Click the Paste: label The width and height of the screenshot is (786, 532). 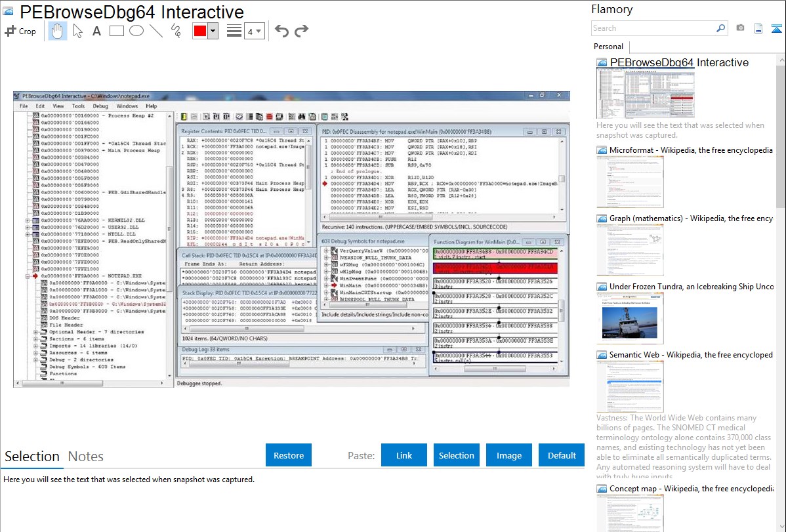point(361,455)
